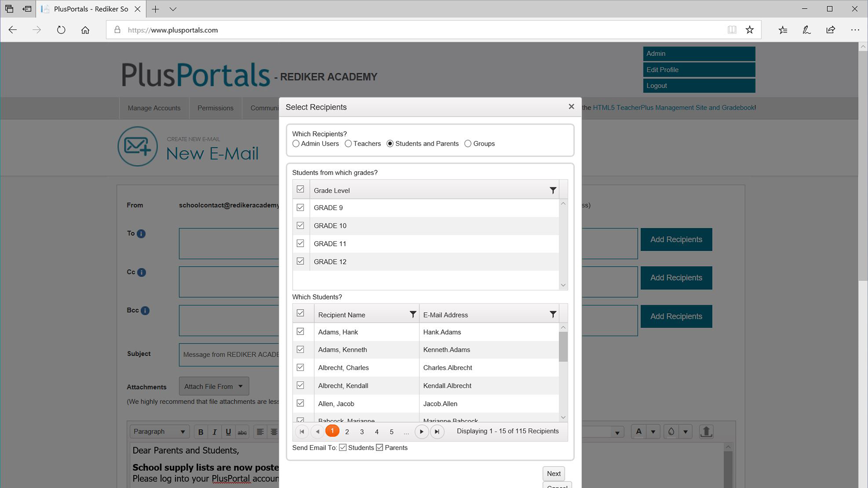Click the Next button in the dialog
The image size is (868, 488).
coord(553,474)
